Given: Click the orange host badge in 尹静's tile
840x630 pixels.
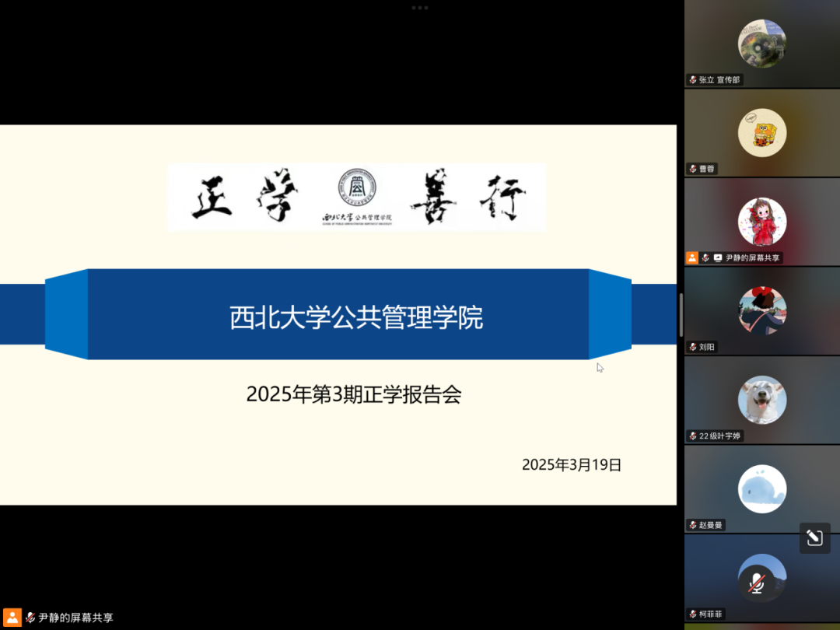Looking at the screenshot, I should pos(691,257).
